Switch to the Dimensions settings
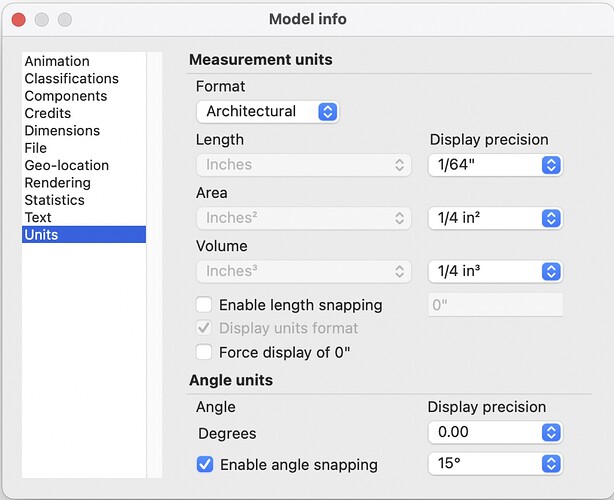Screen dimensions: 614x500 pos(62,130)
